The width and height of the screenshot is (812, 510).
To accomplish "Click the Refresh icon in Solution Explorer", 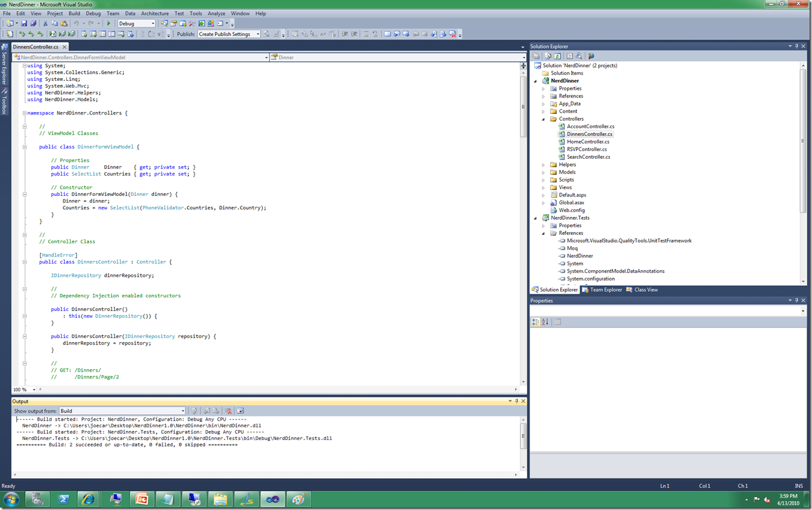I will [x=558, y=56].
